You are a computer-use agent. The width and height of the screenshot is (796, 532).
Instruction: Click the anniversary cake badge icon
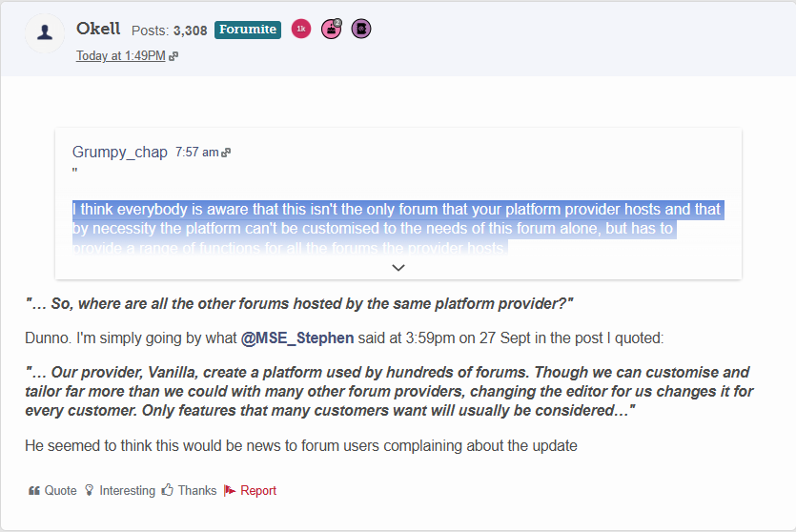331,30
